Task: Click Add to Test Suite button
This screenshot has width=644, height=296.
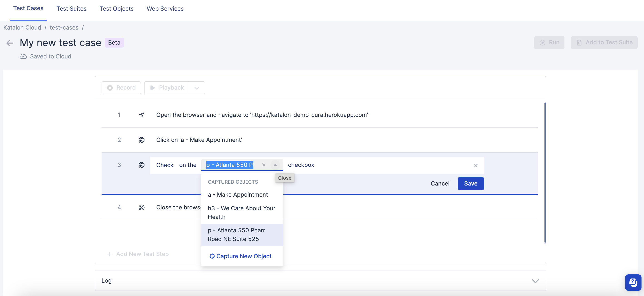Action: coord(604,43)
